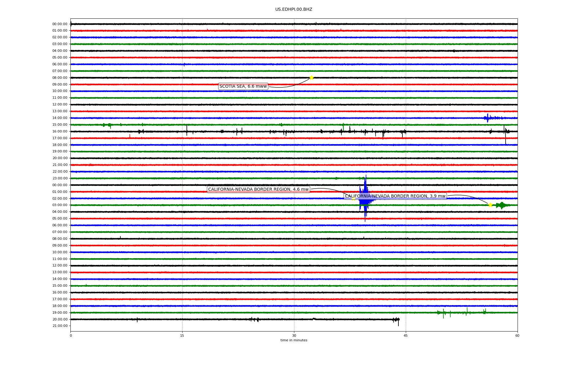
Task: Click the x-axis label time in minutes
Action: pyautogui.click(x=294, y=340)
